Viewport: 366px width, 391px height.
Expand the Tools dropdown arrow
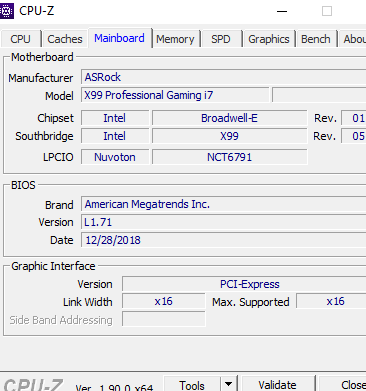tap(228, 384)
